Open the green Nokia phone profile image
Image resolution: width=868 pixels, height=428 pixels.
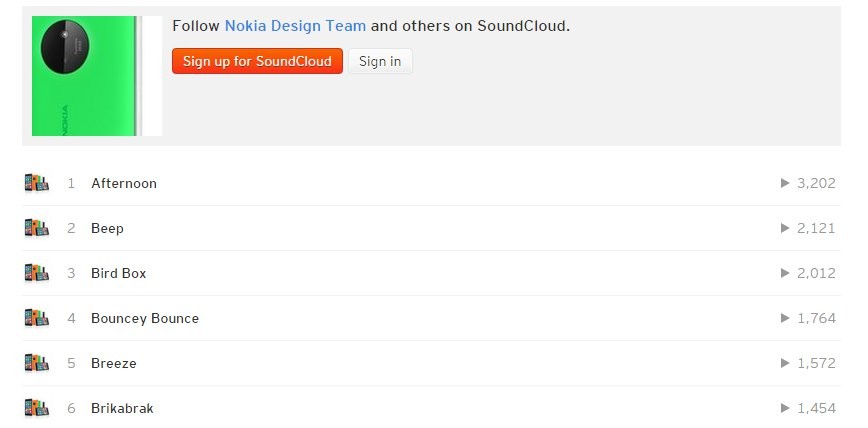pyautogui.click(x=96, y=76)
